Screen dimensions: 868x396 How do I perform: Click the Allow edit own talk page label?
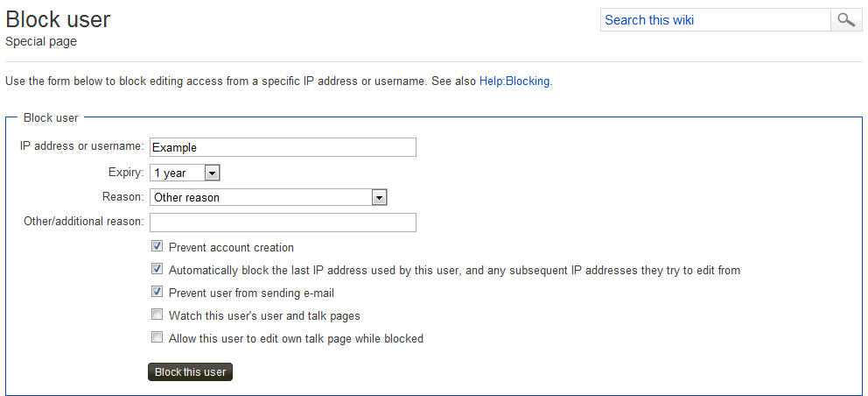296,339
